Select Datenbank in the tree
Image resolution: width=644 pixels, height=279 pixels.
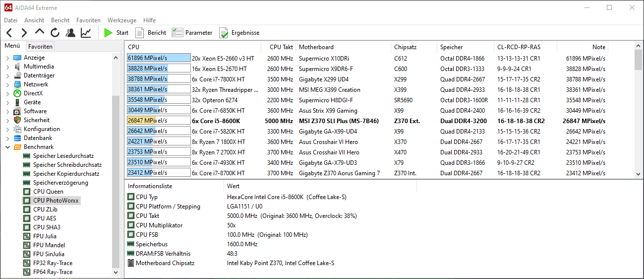[x=38, y=138]
